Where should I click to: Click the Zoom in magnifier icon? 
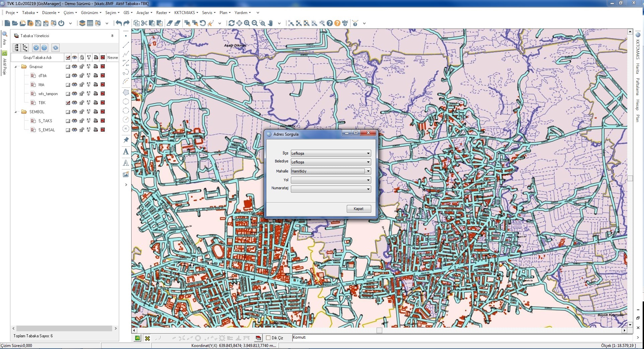(x=247, y=23)
